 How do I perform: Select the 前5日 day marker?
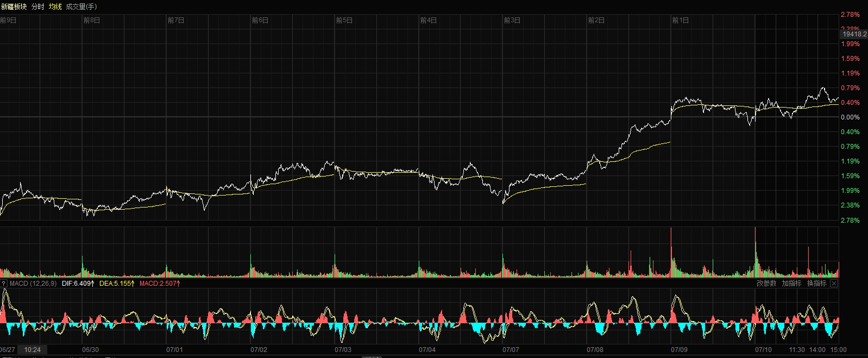click(344, 20)
